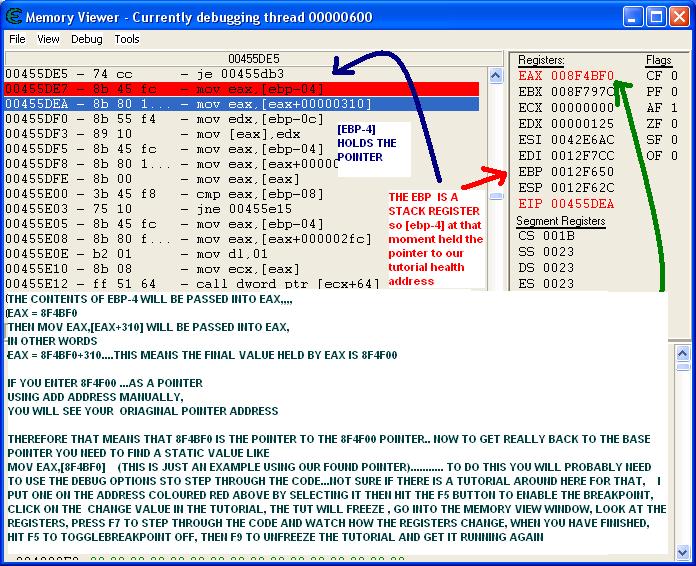Screen dimensions: 696x566
Task: Open the Debug menu
Action: (87, 39)
